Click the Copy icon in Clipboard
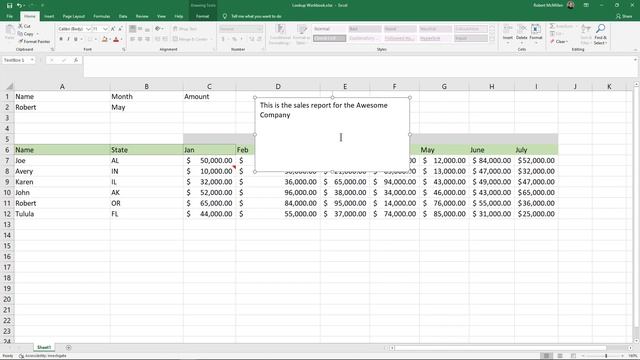640x360 pixels. pyautogui.click(x=20, y=34)
